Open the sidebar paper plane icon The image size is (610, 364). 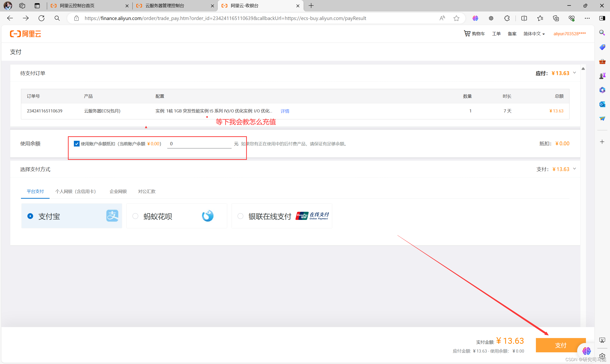[602, 118]
